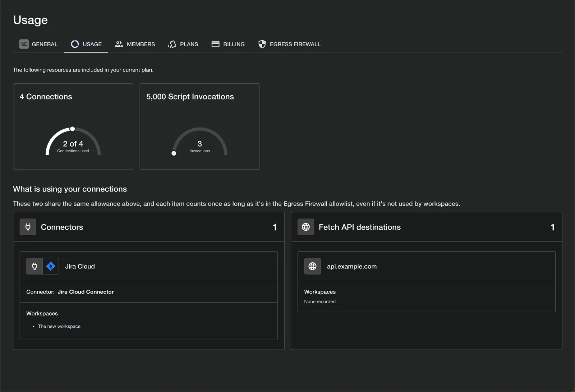Click the SE avatar icon beside General
This screenshot has height=392, width=575.
24,44
